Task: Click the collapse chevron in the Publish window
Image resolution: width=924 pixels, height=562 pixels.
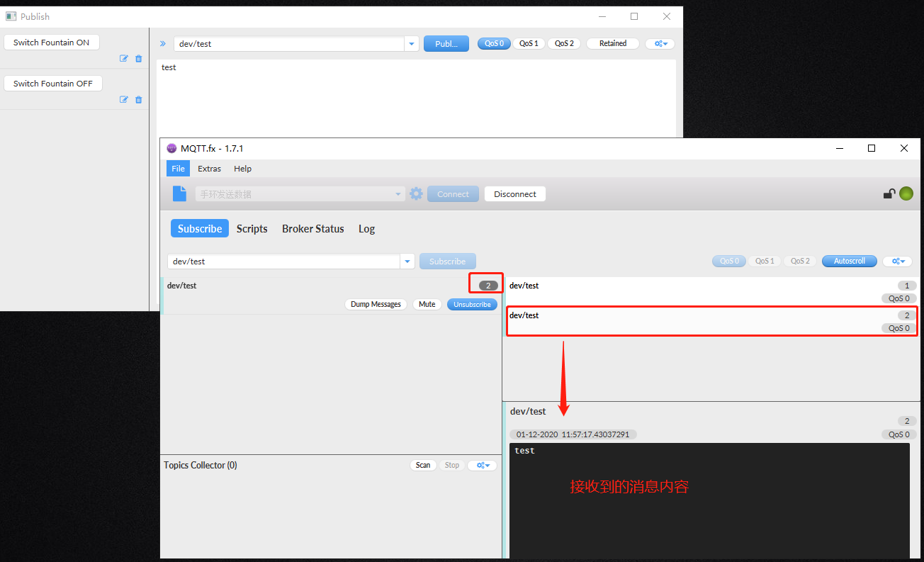Action: click(162, 43)
